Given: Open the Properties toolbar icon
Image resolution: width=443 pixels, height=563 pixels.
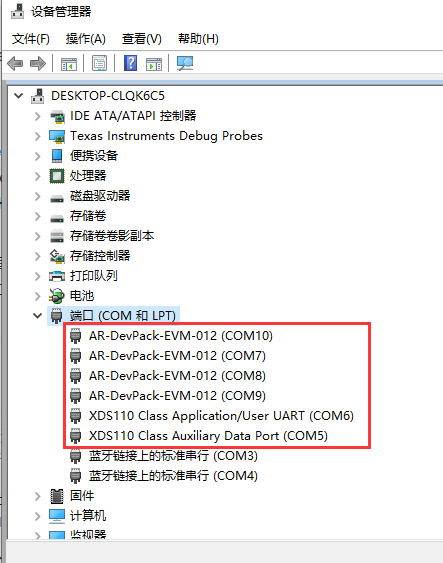Looking at the screenshot, I should pyautogui.click(x=99, y=64).
